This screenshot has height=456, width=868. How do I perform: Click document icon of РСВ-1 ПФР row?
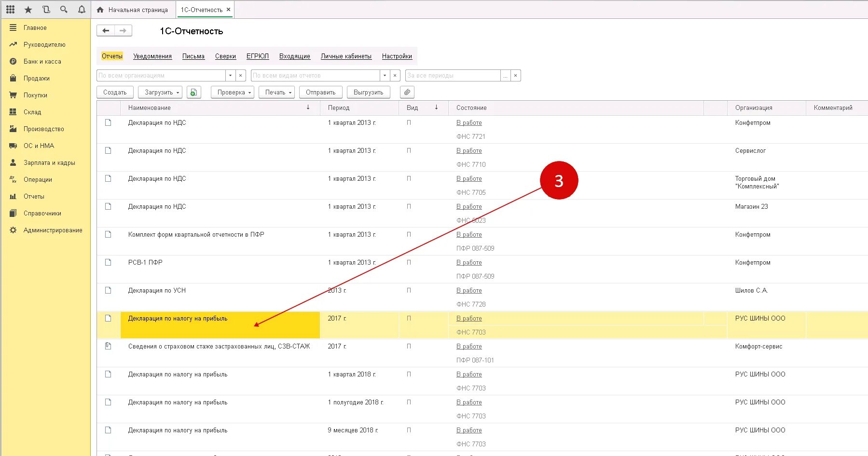tap(108, 262)
